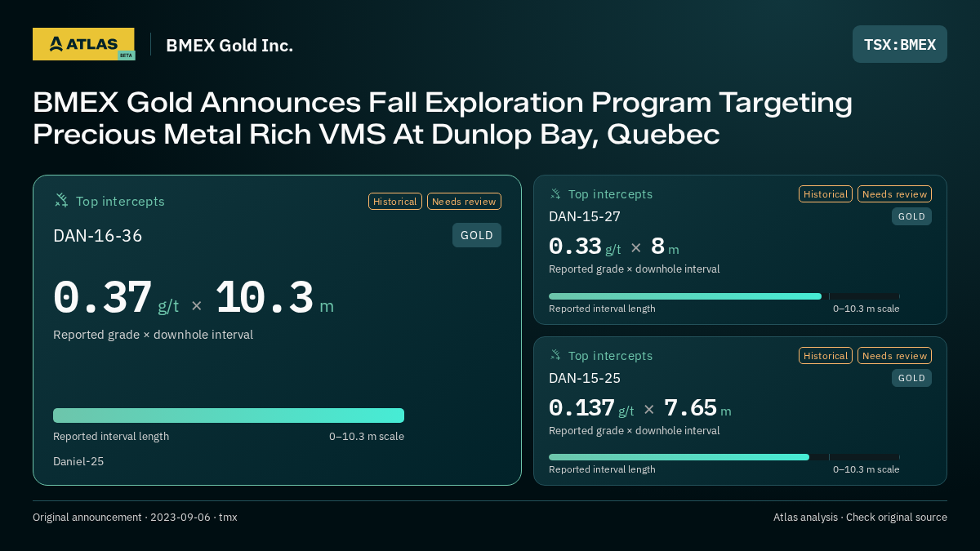Click the GOLD badge on DAN-15-27 card
Screen dimensions: 980x551
tap(911, 216)
